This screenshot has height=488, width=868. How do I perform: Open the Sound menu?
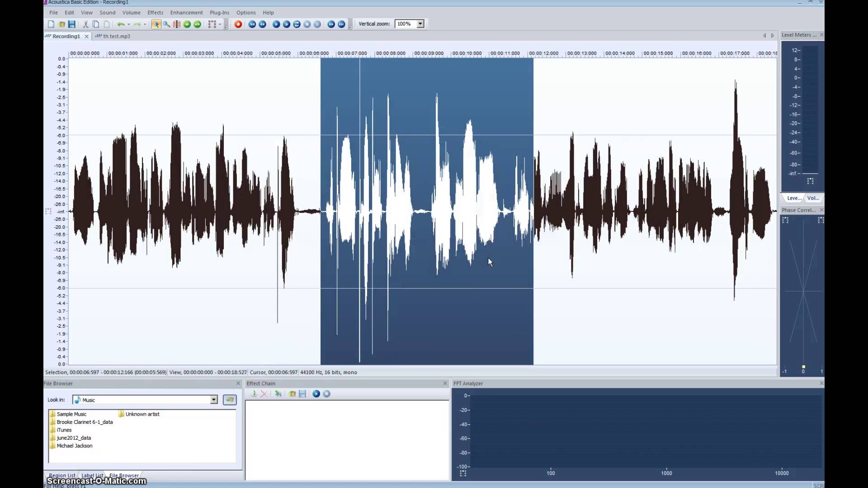pos(107,13)
